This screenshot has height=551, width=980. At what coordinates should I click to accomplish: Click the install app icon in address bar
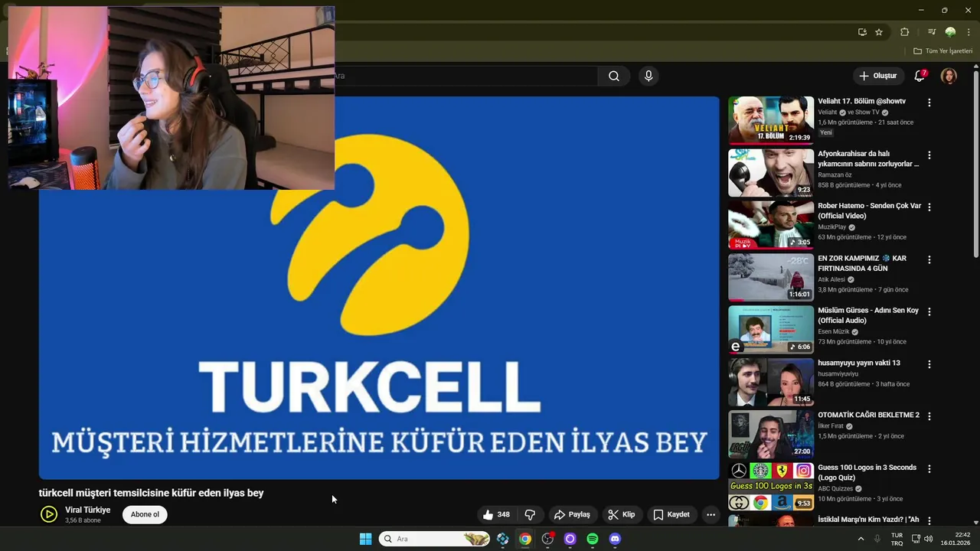862,32
